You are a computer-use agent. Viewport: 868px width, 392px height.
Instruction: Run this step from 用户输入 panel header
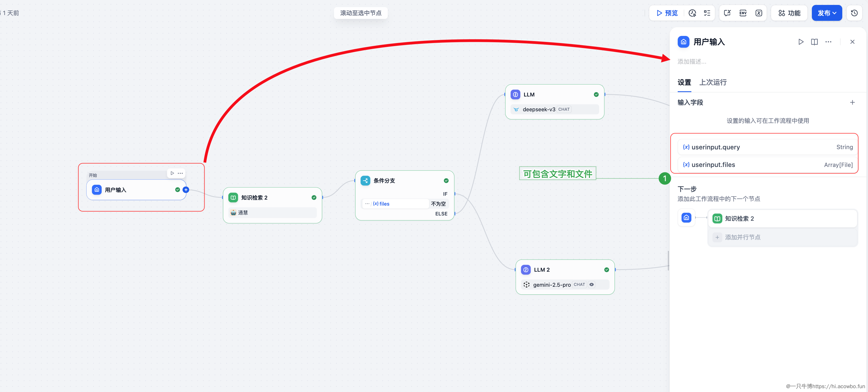click(x=801, y=42)
